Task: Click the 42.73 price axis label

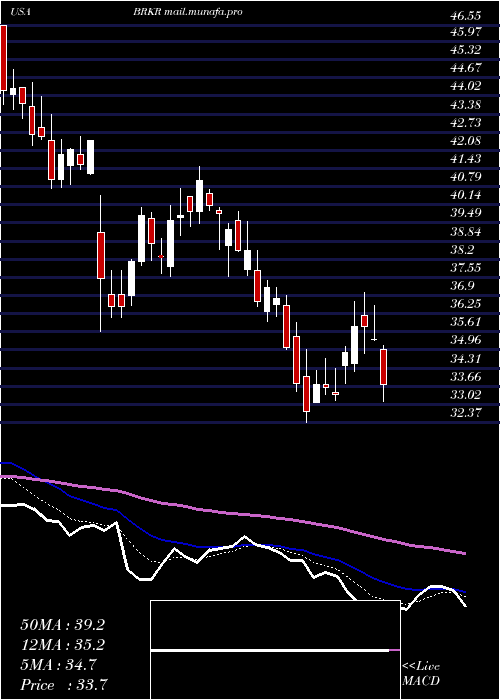Action: 465,123
